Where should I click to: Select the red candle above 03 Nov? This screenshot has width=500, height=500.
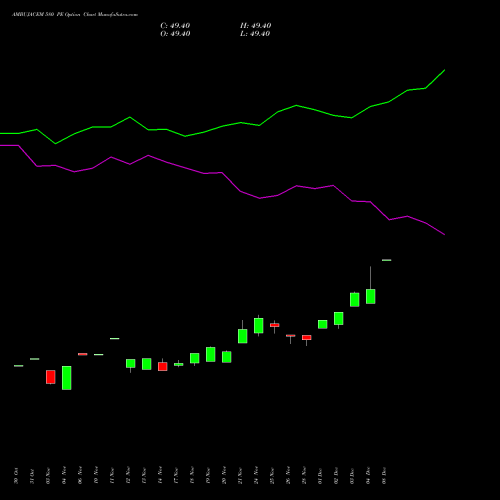[x=51, y=377]
